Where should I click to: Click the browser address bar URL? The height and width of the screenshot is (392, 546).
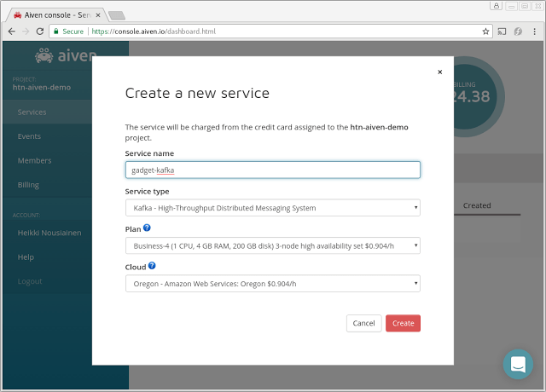coord(154,32)
